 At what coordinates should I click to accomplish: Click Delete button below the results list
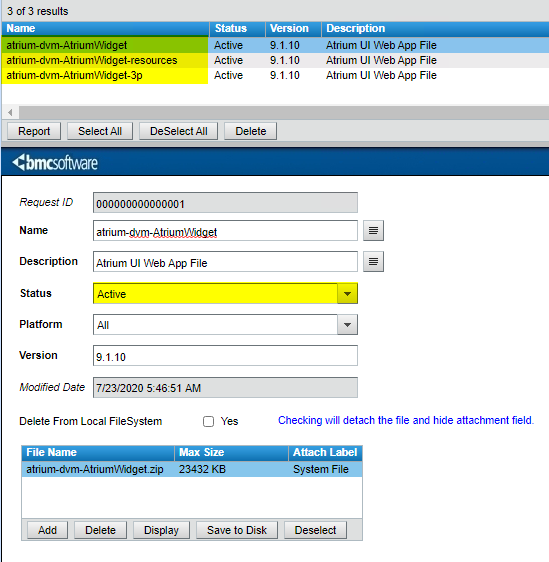point(250,131)
